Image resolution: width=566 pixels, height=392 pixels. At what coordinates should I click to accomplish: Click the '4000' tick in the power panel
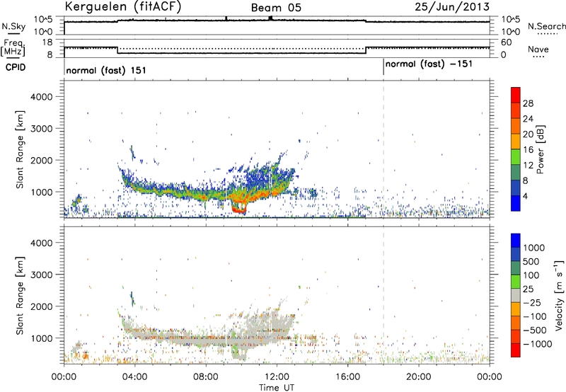coord(41,97)
